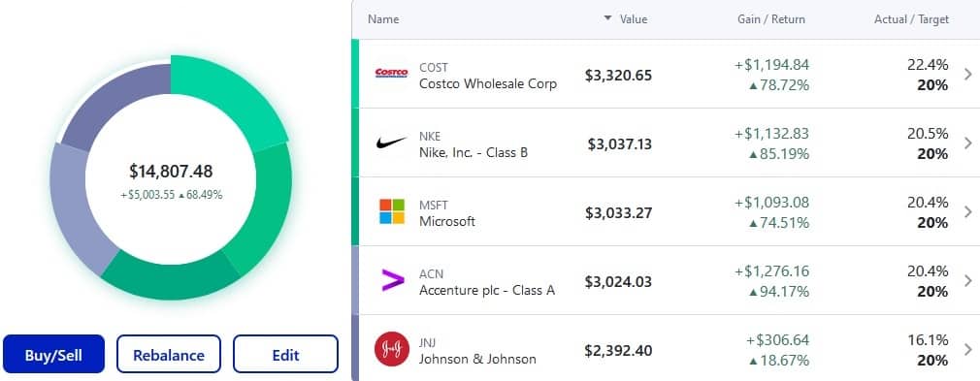Expand the Microsoft row chevron arrow
Viewport: 980px width, 381px height.
pos(968,211)
